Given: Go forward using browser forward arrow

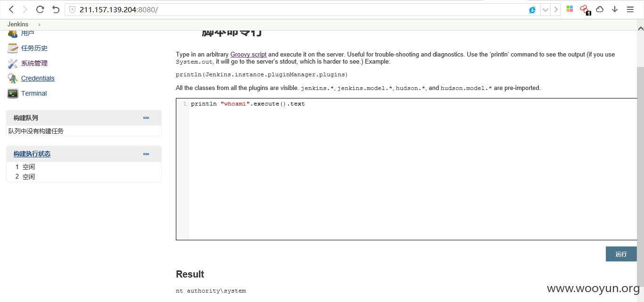Looking at the screenshot, I should point(25,9).
